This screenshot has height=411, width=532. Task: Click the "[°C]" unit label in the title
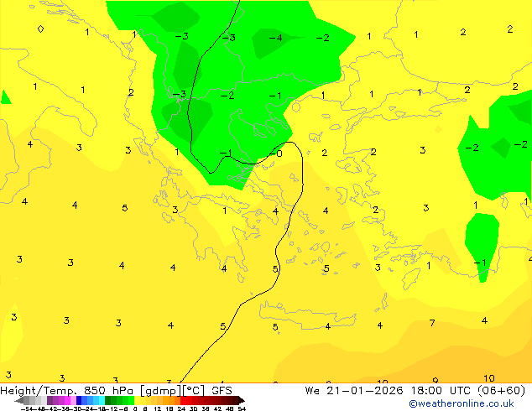pos(195,391)
